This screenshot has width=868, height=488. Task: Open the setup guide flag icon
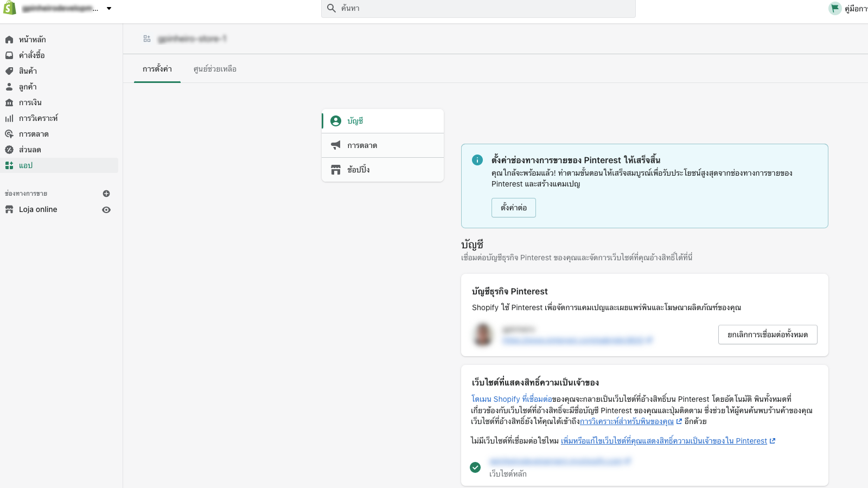[835, 8]
